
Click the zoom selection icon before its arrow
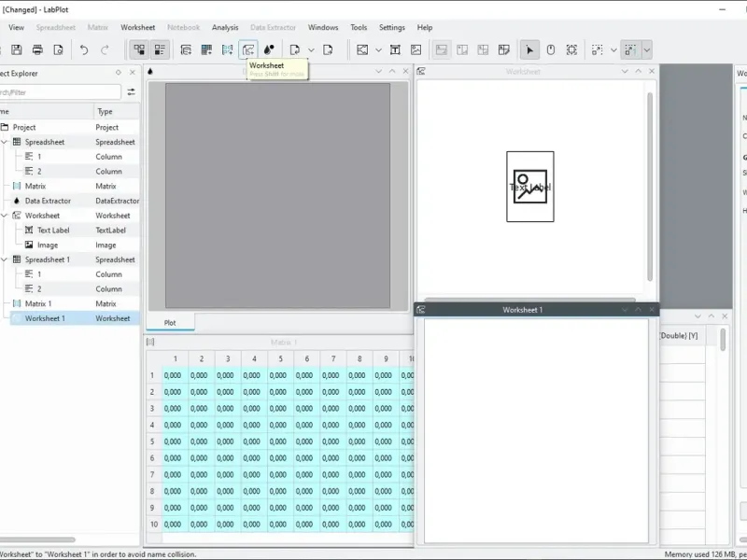[597, 50]
